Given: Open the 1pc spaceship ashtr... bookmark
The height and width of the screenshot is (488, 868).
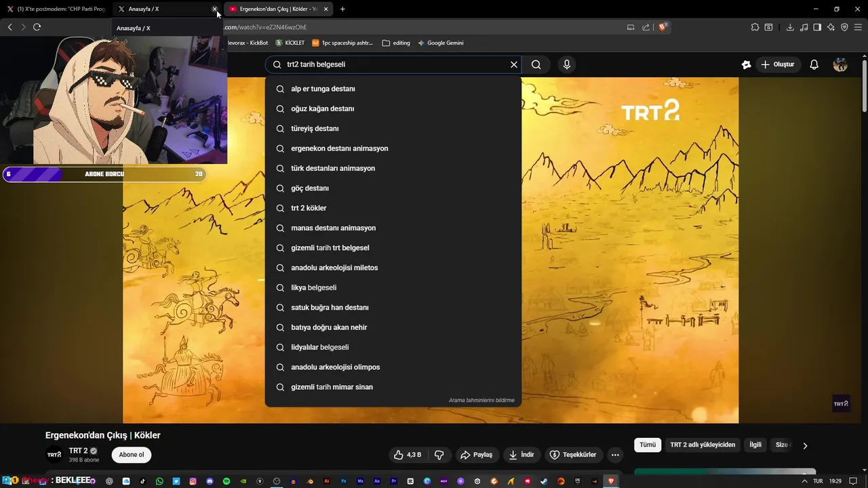Looking at the screenshot, I should [342, 43].
